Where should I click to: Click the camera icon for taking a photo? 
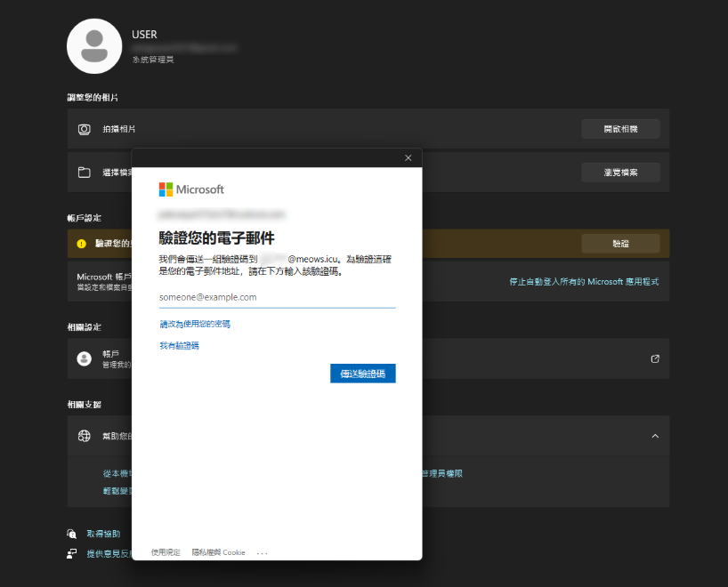click(84, 129)
